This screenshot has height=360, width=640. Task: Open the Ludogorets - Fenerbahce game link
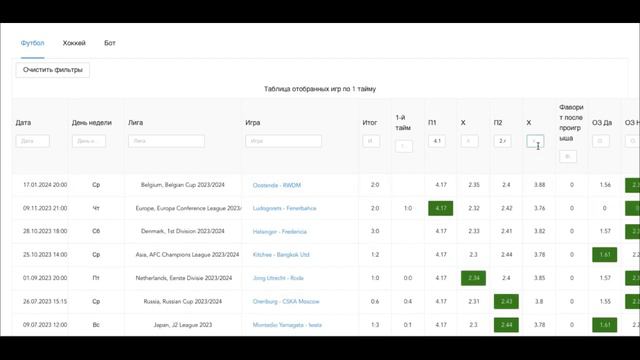[x=284, y=208]
